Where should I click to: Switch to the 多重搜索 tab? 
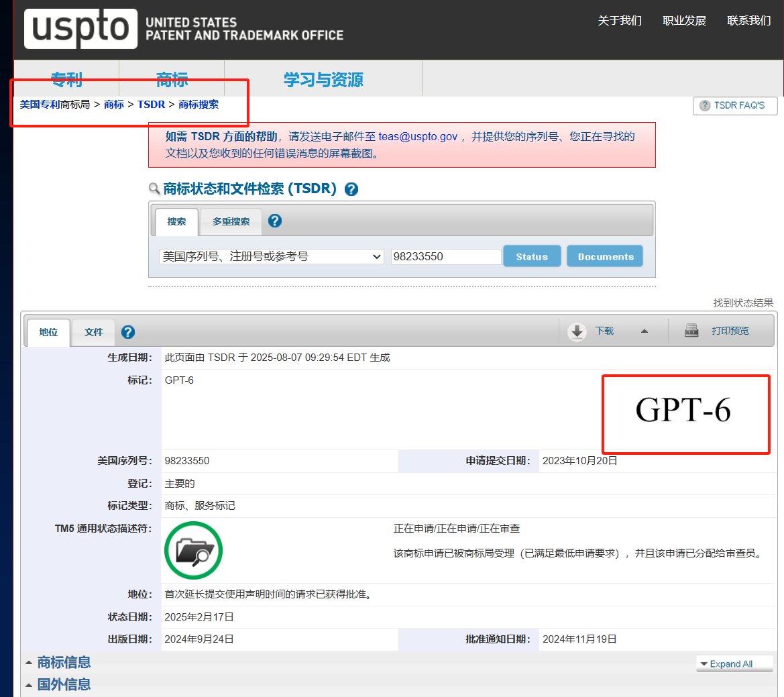pos(231,221)
